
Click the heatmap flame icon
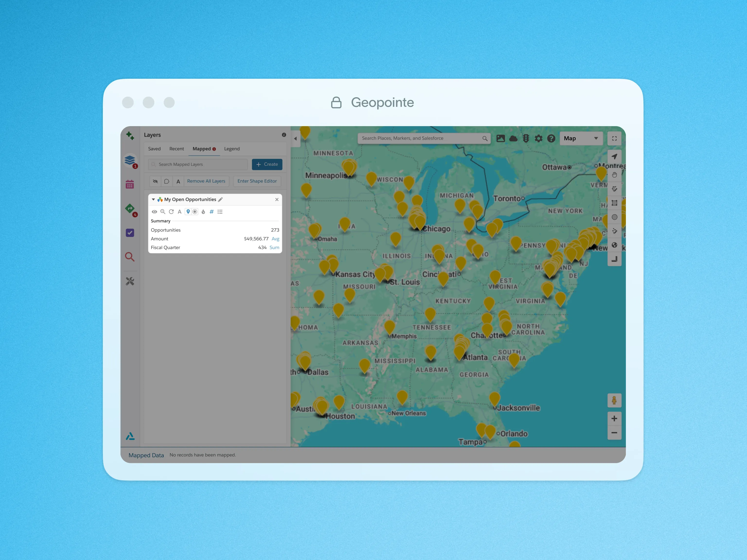click(203, 212)
